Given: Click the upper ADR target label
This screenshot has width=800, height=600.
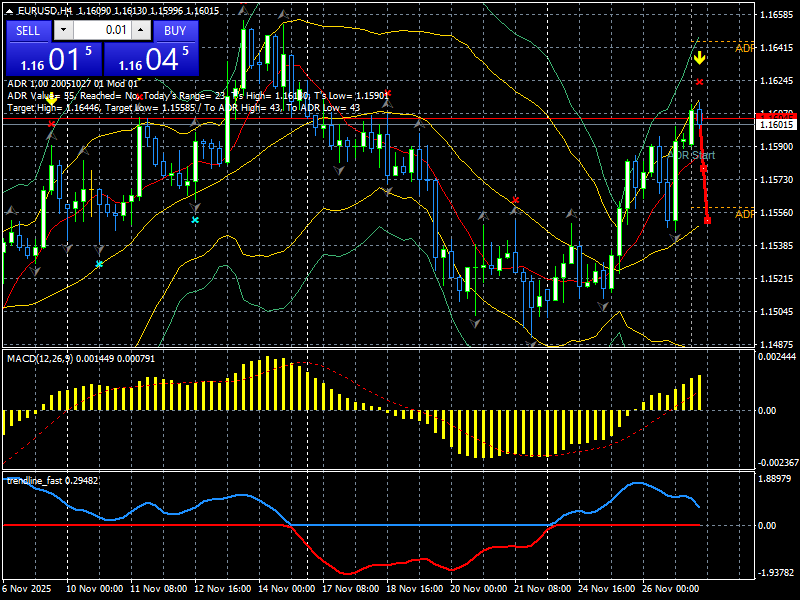Looking at the screenshot, I should coord(744,48).
